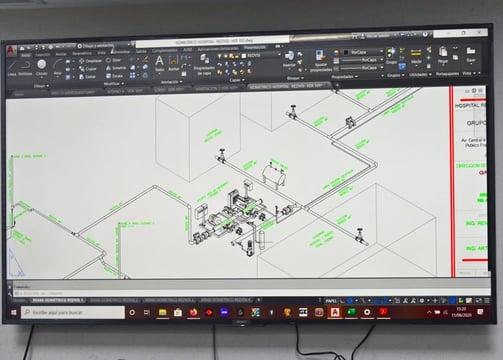
Task: Expand the Bloque panel
Action: pos(295,78)
